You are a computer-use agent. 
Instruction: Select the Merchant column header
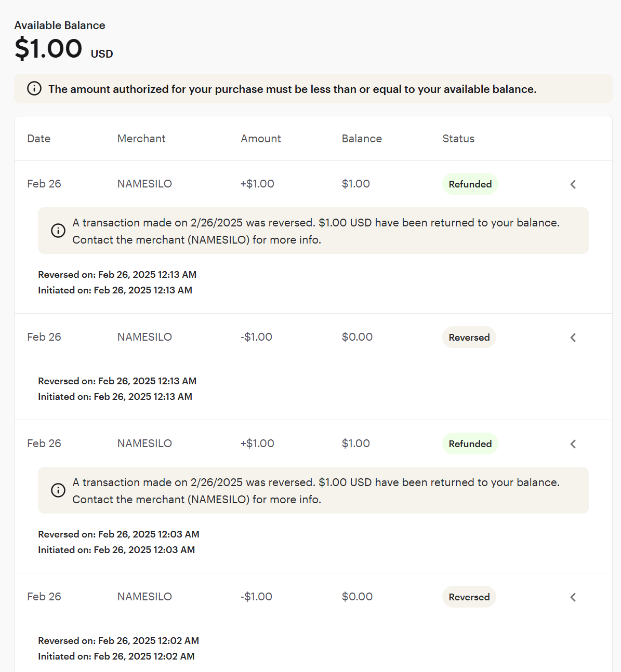(141, 139)
